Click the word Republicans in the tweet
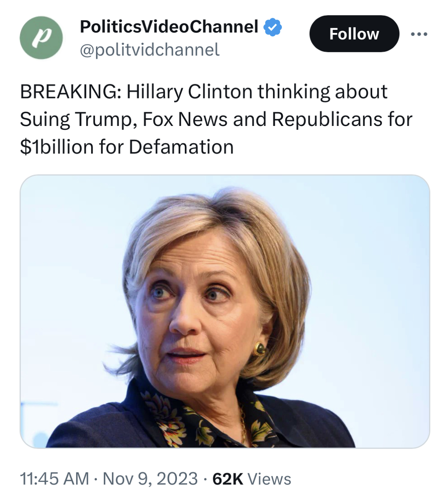 coord(327,119)
